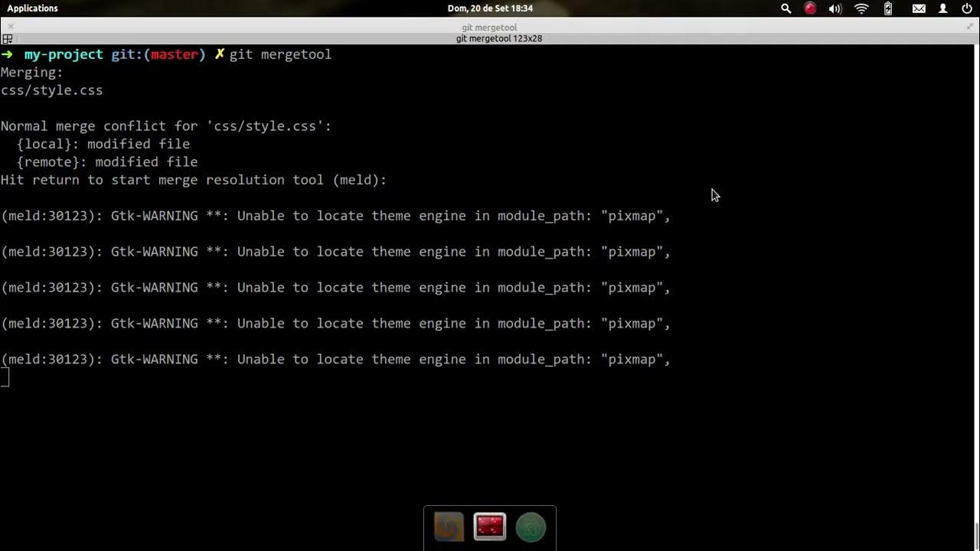Click the '{remote}: modified file' line
The image size is (980, 551).
click(x=107, y=162)
